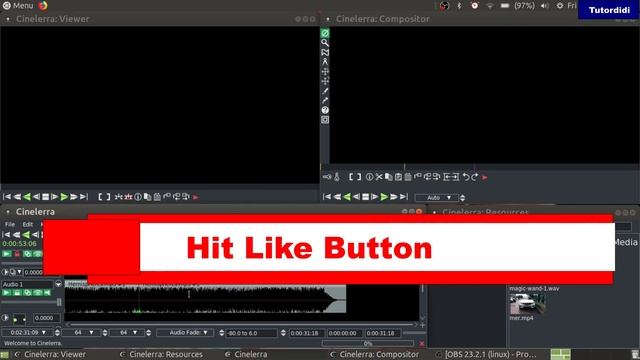Screen dimensions: 640x360
Task: Open timeline length 0:02:31:09 dropdown
Action: [27, 333]
